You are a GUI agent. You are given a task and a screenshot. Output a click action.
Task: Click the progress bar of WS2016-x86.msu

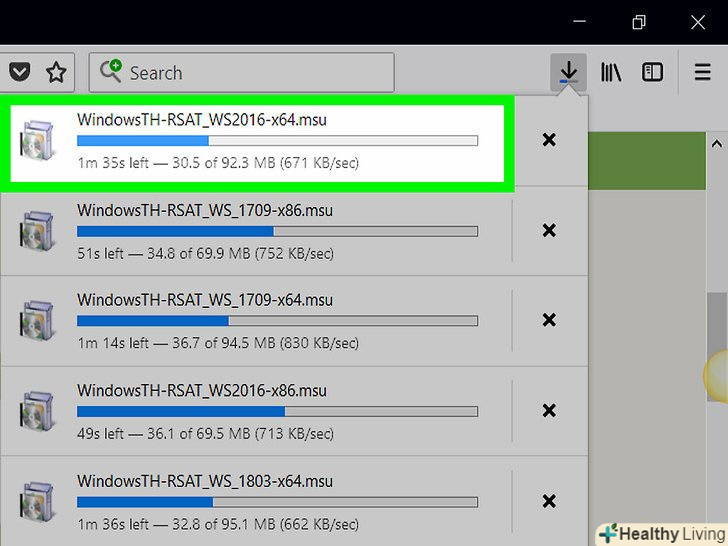pyautogui.click(x=277, y=411)
